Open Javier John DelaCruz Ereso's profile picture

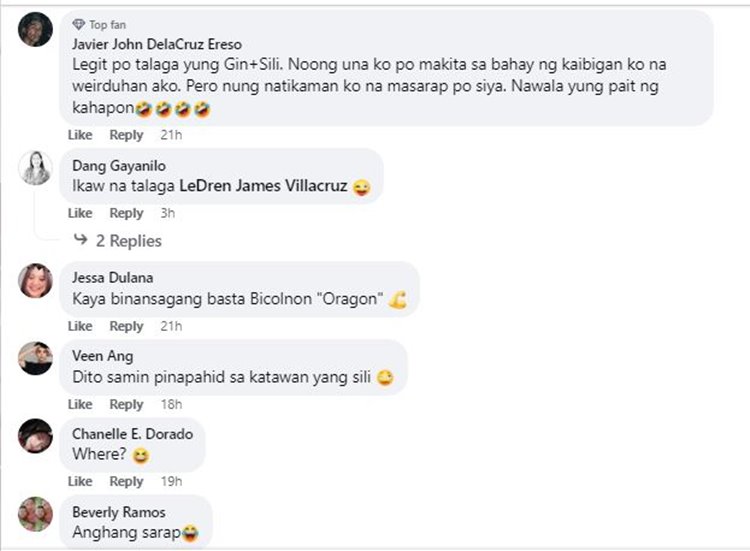pyautogui.click(x=35, y=30)
